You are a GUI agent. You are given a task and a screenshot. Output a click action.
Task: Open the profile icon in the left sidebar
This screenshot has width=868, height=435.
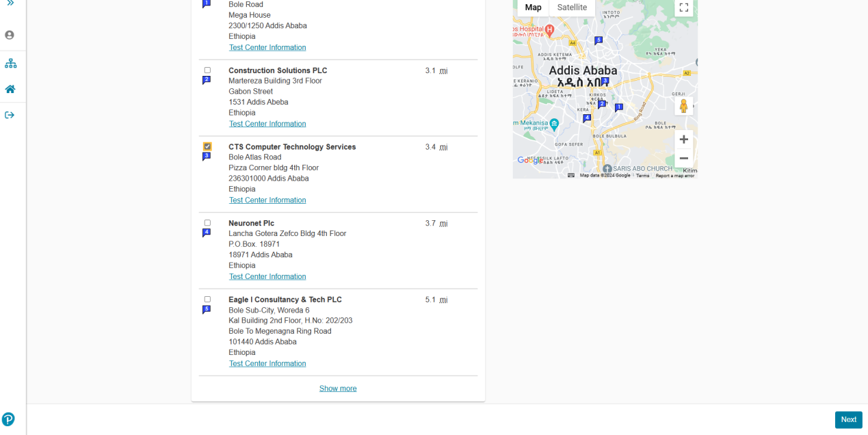pyautogui.click(x=10, y=35)
